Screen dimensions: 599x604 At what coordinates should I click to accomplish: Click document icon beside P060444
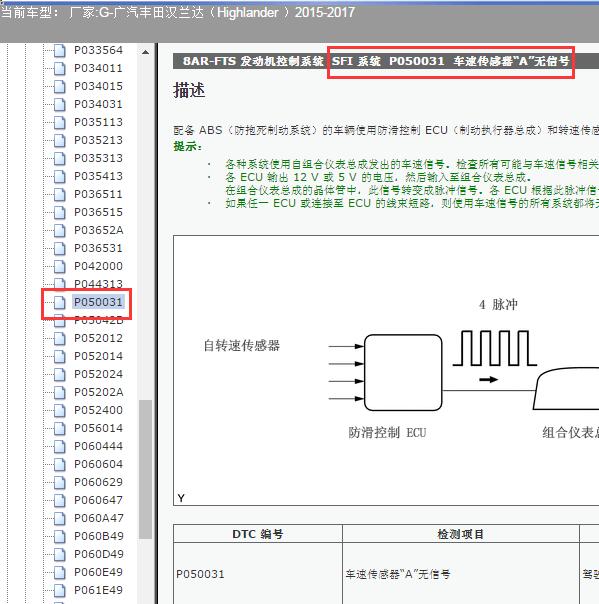tap(60, 446)
